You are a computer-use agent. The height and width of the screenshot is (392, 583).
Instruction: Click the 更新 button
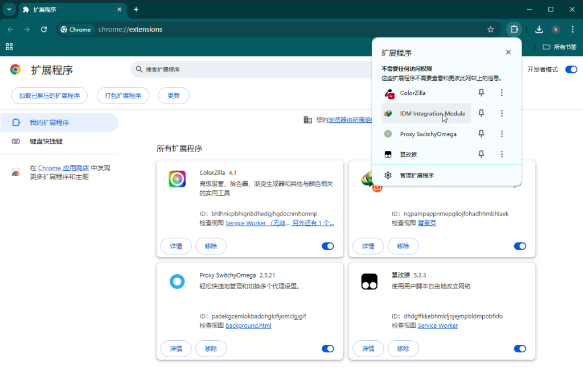pyautogui.click(x=174, y=95)
